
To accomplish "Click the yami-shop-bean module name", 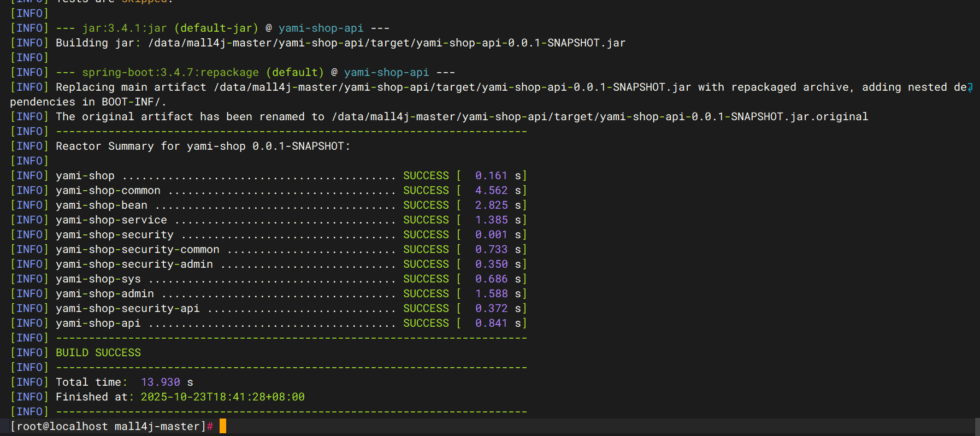I will click(x=102, y=205).
